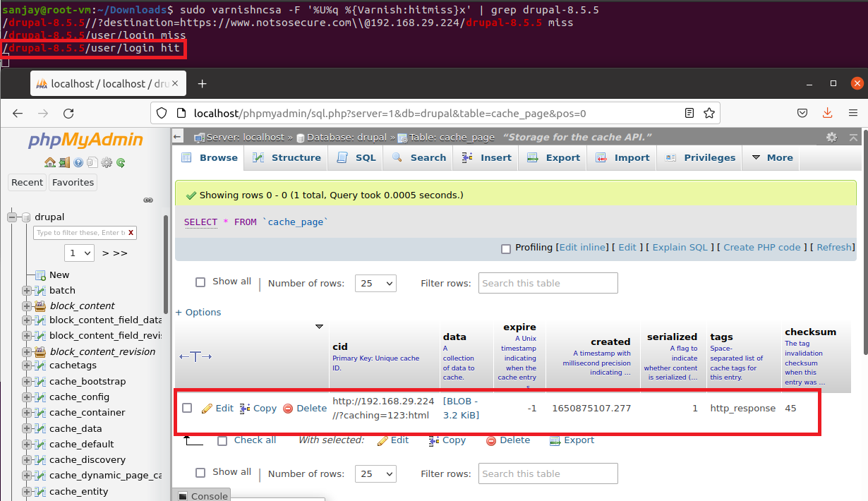Select the cache_page row checkbox
Screen dimensions: 868x501
point(187,408)
